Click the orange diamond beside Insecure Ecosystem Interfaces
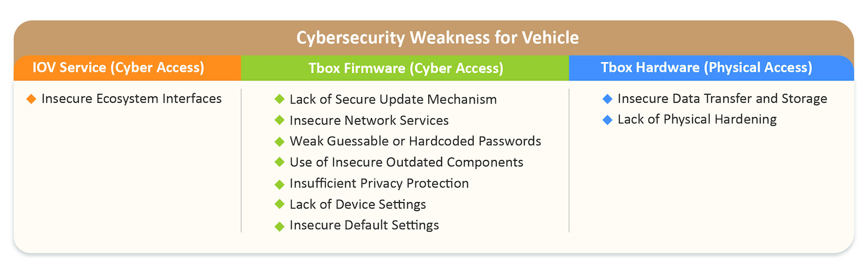Viewport: 868px width, 279px height. 31,100
